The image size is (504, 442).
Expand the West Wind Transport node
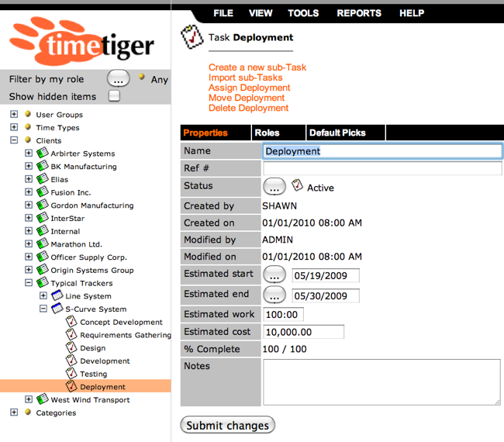pyautogui.click(x=29, y=399)
